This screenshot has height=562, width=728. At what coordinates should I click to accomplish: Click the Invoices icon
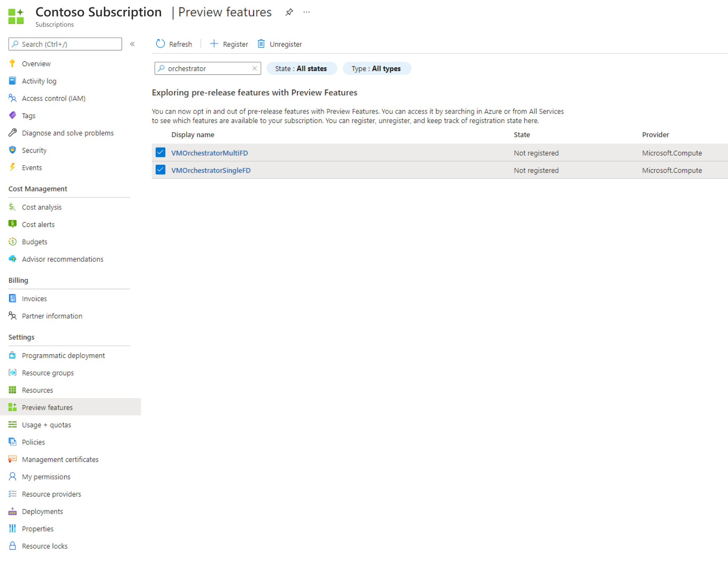coord(13,298)
